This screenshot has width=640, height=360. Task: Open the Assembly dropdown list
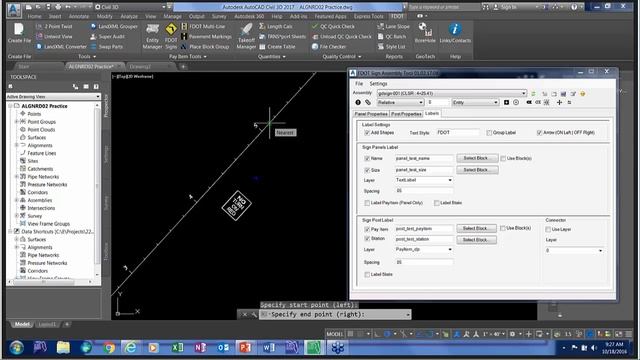tap(452, 93)
